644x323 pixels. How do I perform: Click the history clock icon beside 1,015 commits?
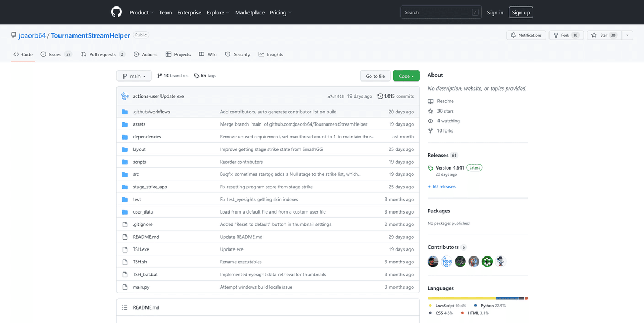380,97
